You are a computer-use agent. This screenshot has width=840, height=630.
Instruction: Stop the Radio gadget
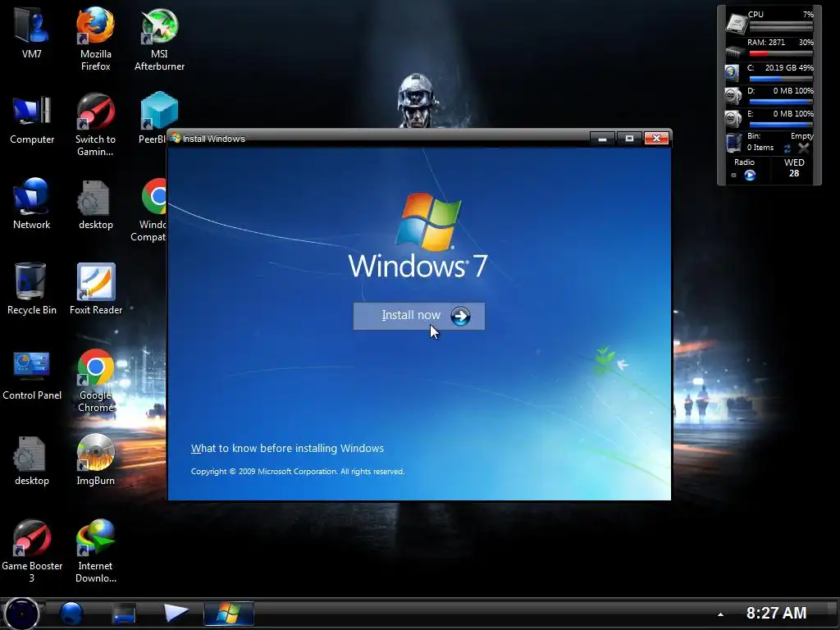tap(734, 176)
